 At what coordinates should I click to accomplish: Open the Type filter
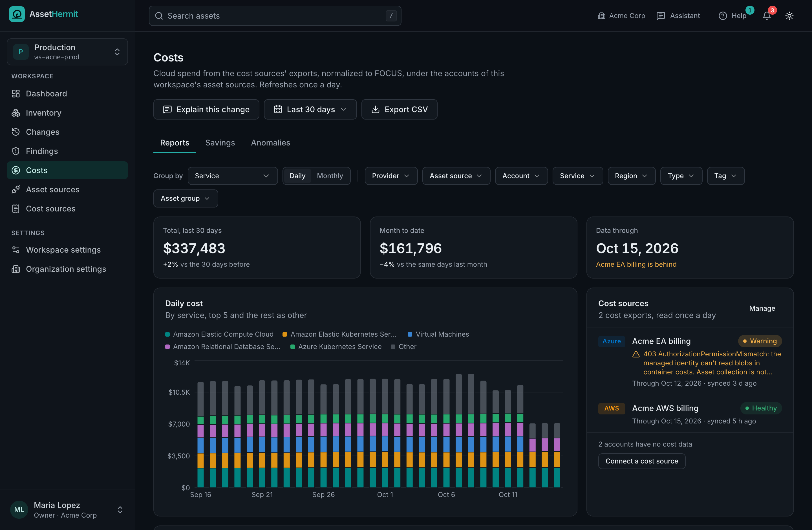tap(681, 176)
